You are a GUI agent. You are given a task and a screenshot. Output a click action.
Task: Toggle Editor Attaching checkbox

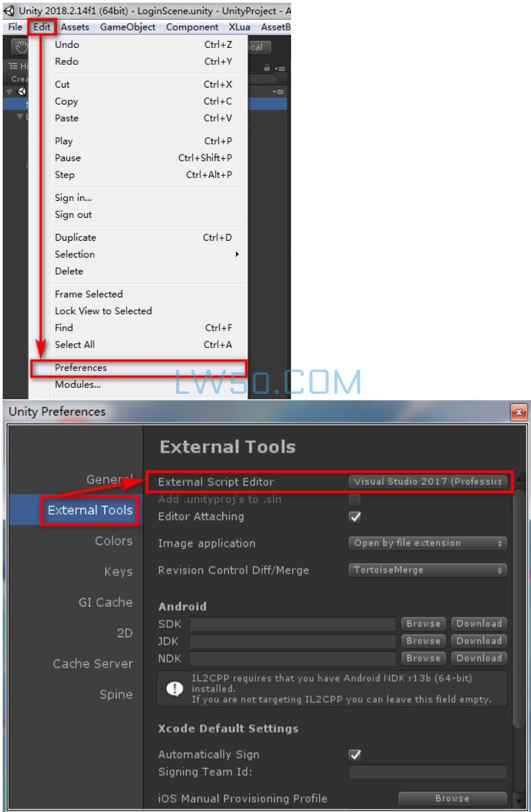pos(355,517)
